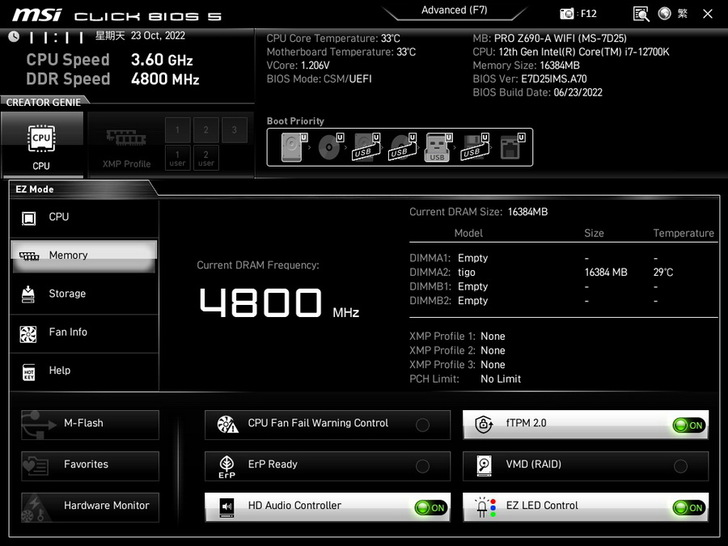Choose XMP user profile 2
728x546 pixels.
206,158
